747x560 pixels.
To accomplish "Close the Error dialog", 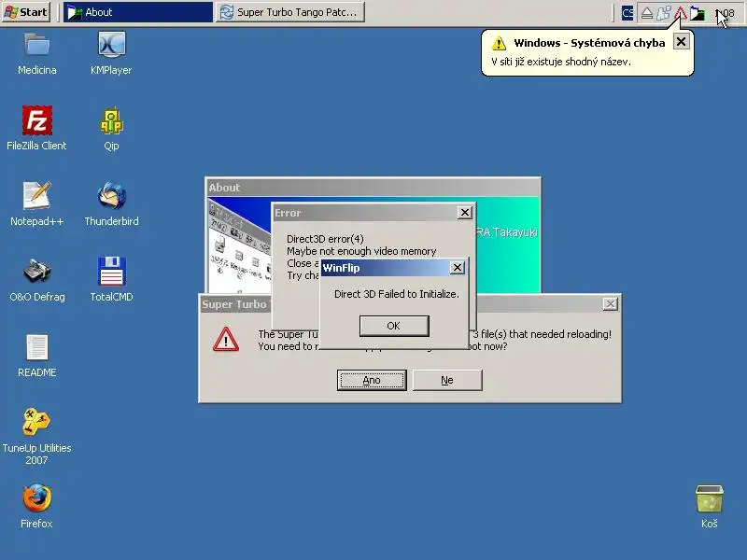I will 464,213.
